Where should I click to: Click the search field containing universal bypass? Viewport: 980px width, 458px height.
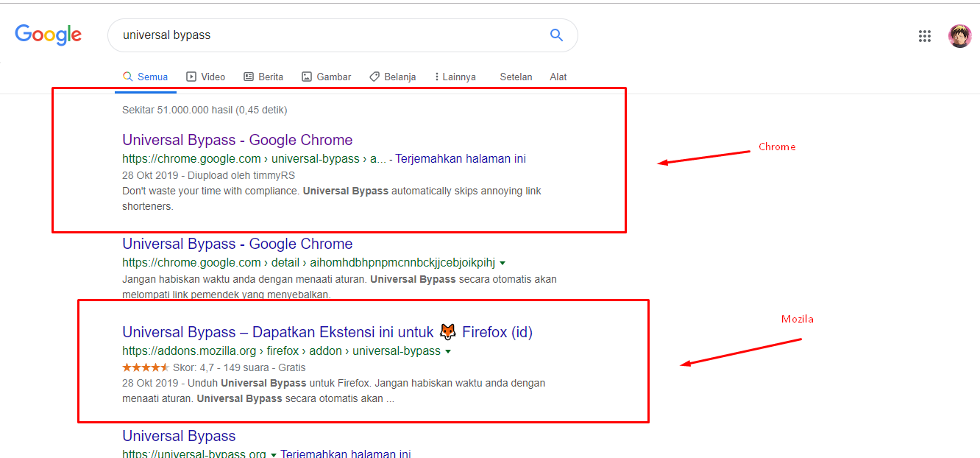[342, 35]
